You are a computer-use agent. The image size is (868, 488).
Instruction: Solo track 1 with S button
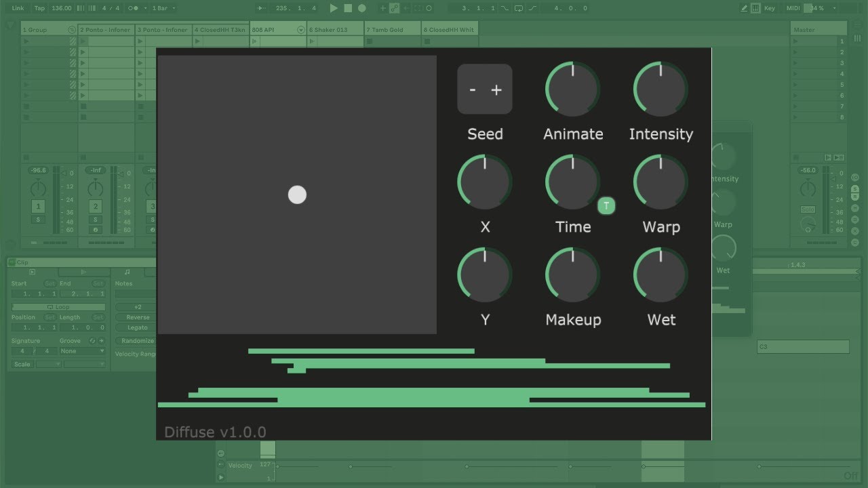click(x=39, y=220)
